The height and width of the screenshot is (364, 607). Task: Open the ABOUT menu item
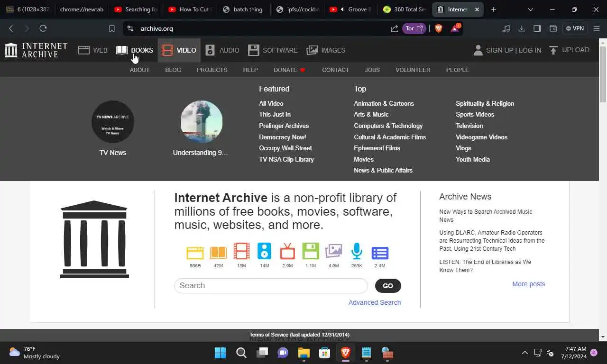[139, 70]
